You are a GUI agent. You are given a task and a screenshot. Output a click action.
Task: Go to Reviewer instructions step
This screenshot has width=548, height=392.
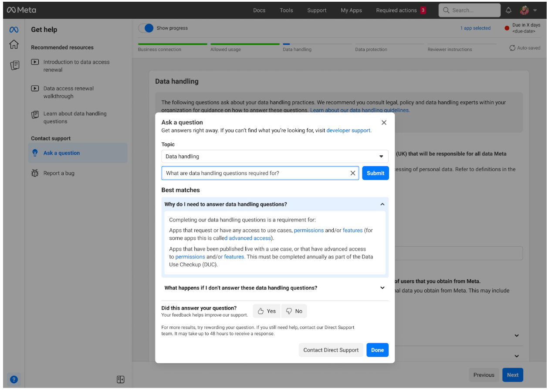click(x=450, y=50)
